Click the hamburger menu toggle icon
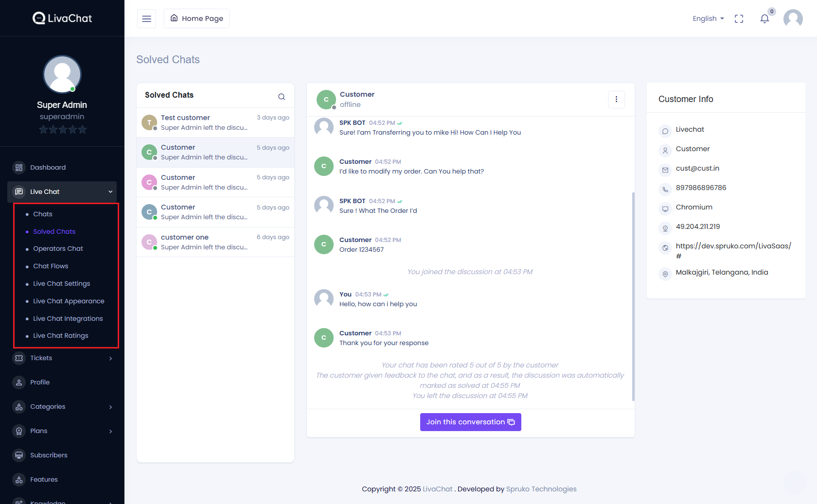This screenshot has height=504, width=817. click(x=146, y=19)
